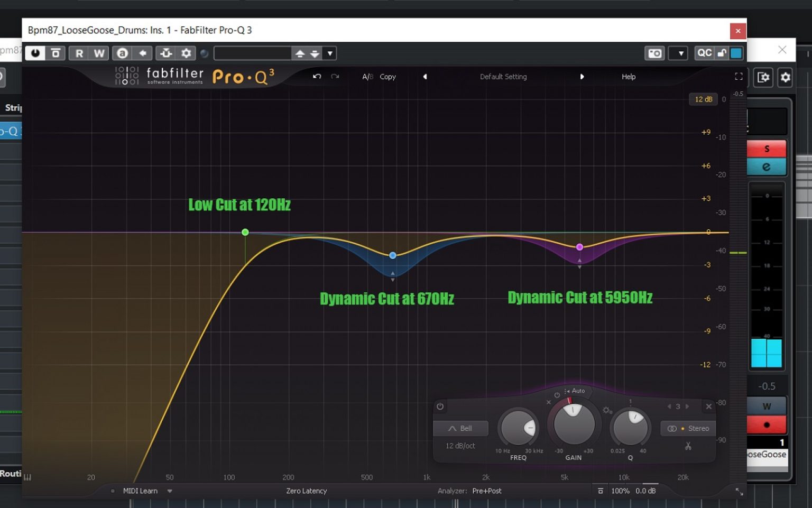This screenshot has width=812, height=508.
Task: Select the Dynamic Cut node at 670Hz
Action: (x=392, y=255)
